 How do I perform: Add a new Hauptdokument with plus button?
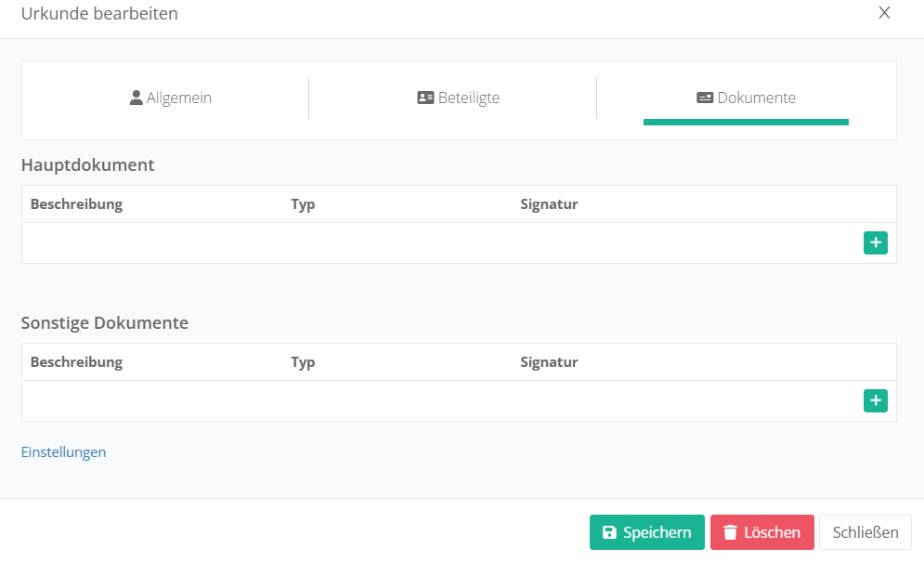pos(875,243)
